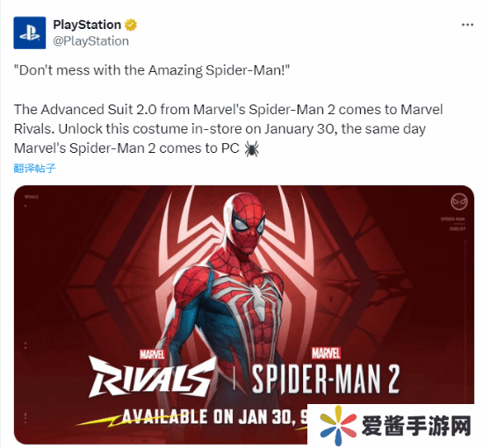Click the Marvel logo above Spider-Man 2
The image size is (483, 448).
pos(326,353)
